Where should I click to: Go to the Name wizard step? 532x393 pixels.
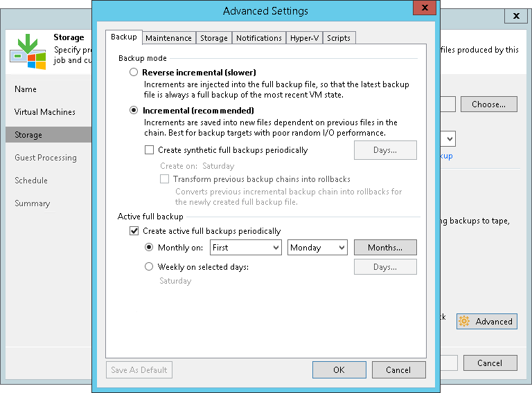point(26,89)
